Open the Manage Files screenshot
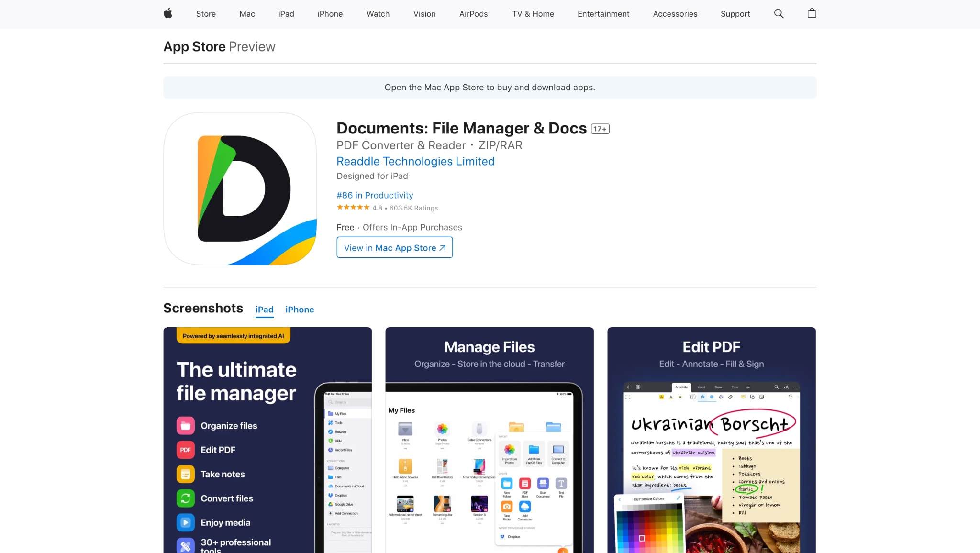980x553 pixels. 490,440
